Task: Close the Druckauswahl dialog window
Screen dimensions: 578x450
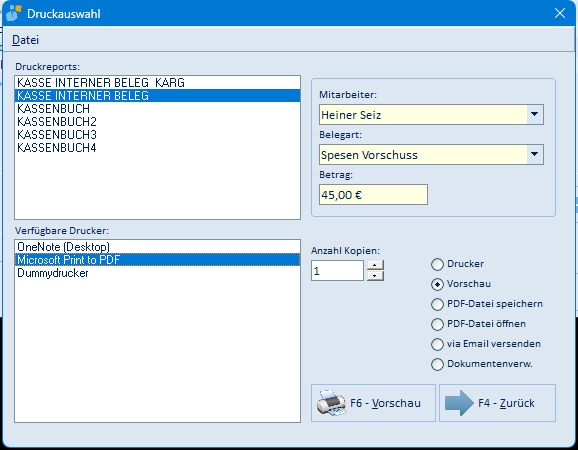Action: pyautogui.click(x=560, y=13)
